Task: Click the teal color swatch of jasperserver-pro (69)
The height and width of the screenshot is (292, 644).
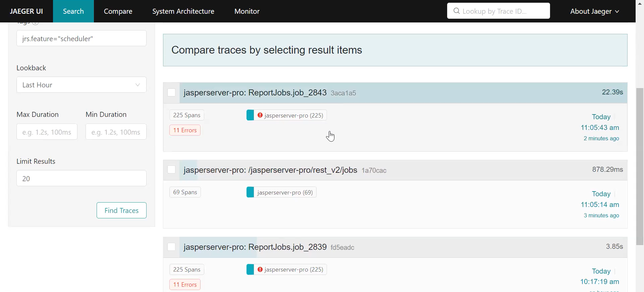Action: (x=250, y=192)
